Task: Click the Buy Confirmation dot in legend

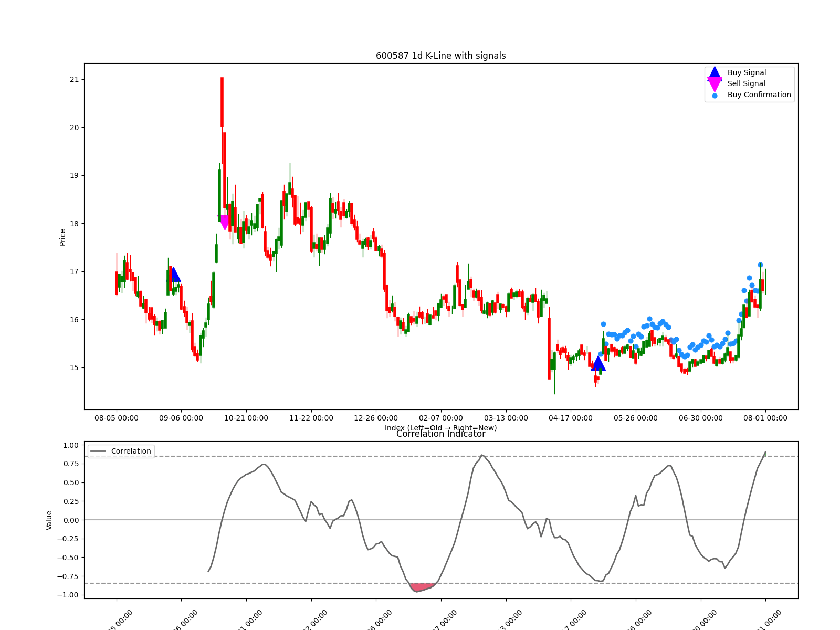Action: click(715, 96)
